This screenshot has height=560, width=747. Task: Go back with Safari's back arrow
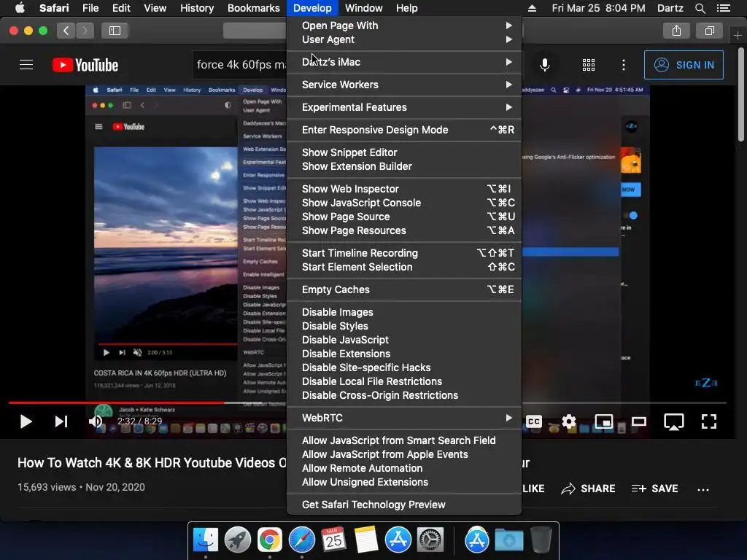click(x=66, y=31)
